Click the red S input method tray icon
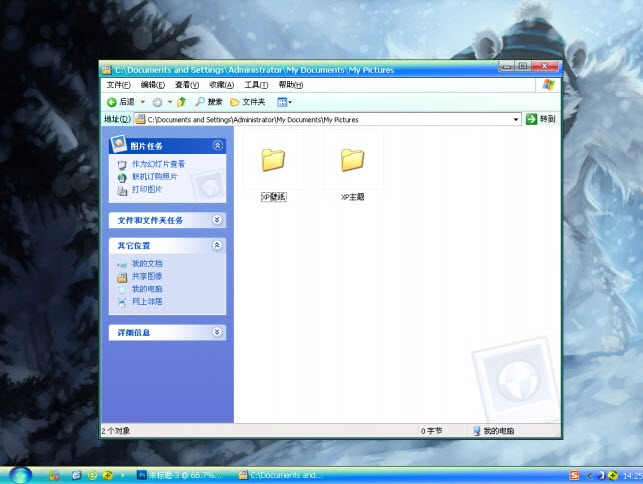 [575, 475]
